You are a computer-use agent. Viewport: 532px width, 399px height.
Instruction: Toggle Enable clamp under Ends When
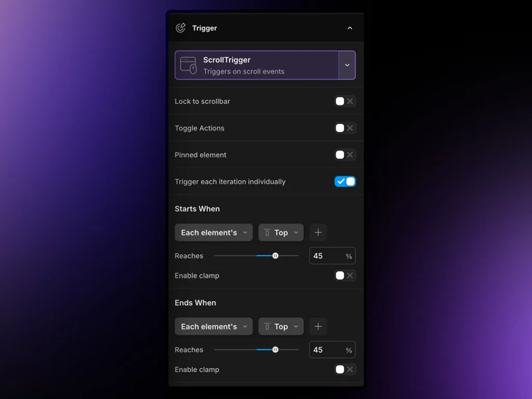click(345, 370)
